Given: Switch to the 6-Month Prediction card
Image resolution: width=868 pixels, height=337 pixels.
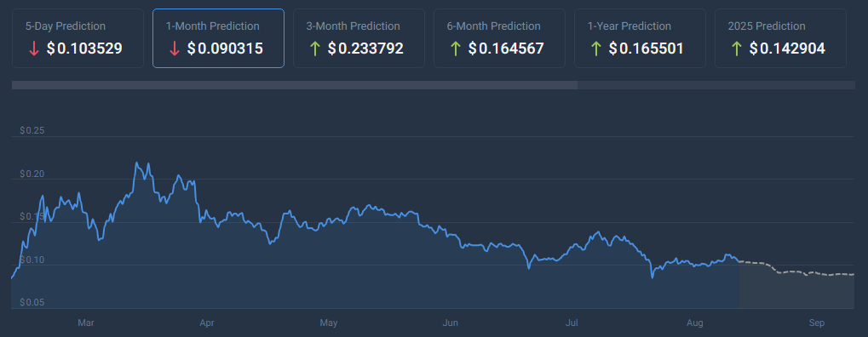Looking at the screenshot, I should pos(499,38).
